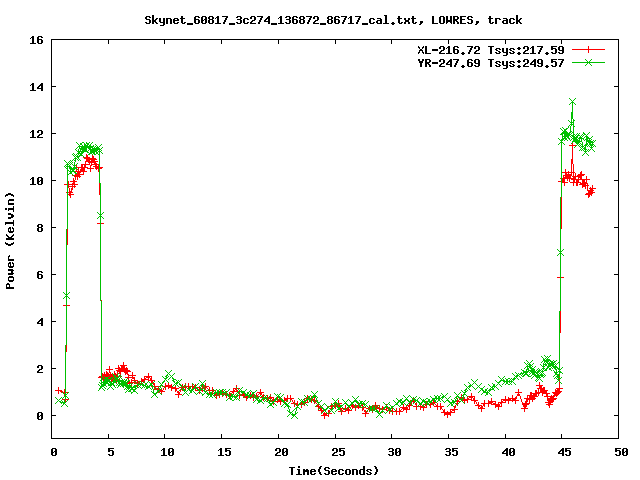
Task: Click the y-axis tick label 16
Action: (36, 40)
